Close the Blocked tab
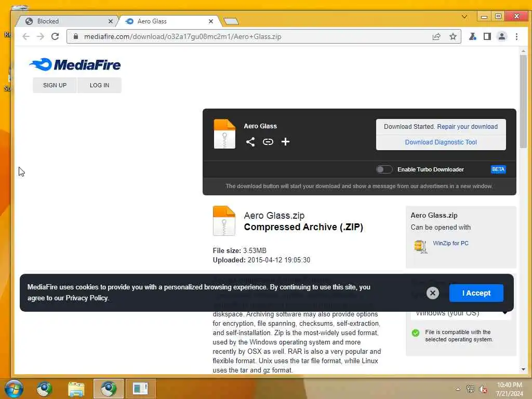 pyautogui.click(x=111, y=21)
